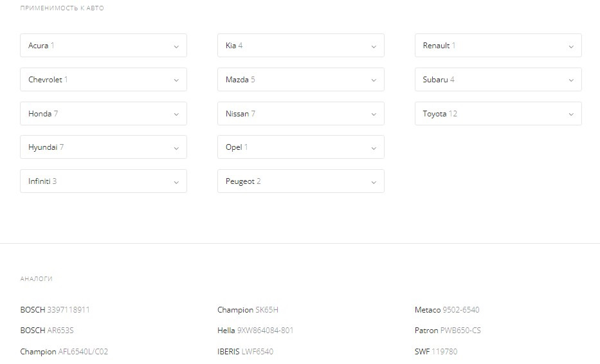Click the chevron arrow in Hyundai box
Image resolution: width=600 pixels, height=364 pixels.
(x=176, y=148)
